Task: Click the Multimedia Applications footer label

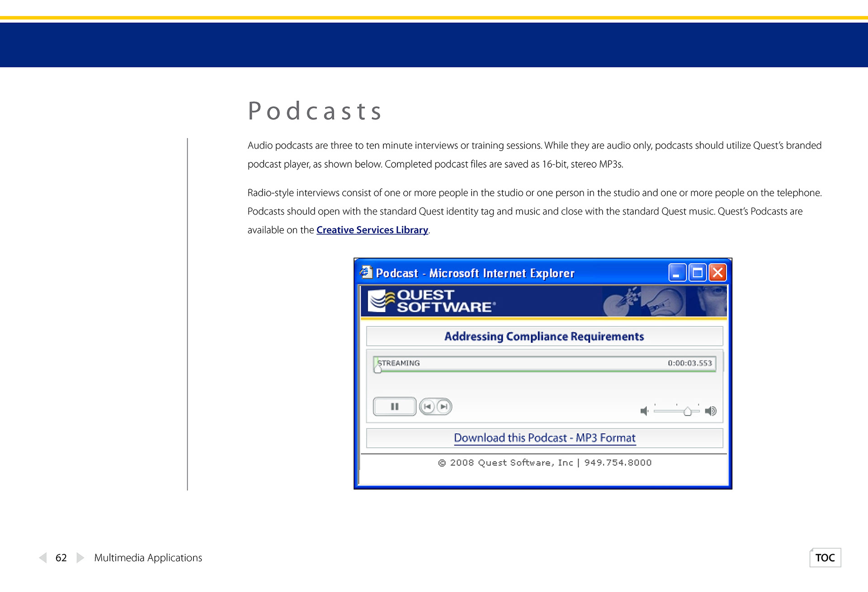Action: [148, 558]
